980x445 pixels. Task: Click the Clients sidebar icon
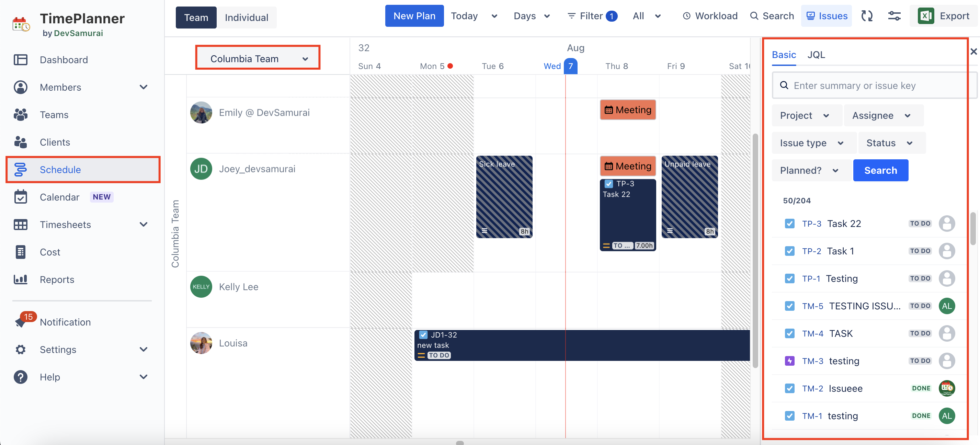coord(21,142)
